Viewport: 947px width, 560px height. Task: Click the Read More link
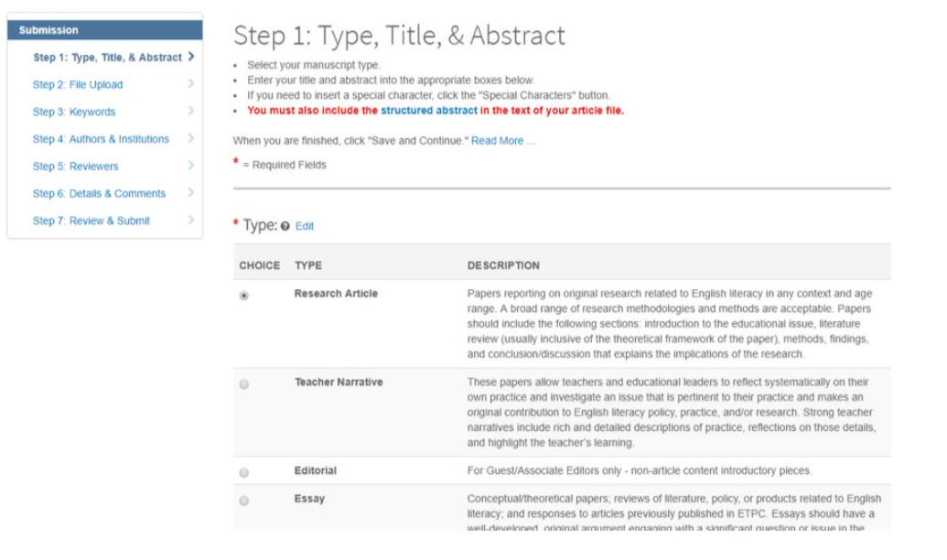(502, 141)
